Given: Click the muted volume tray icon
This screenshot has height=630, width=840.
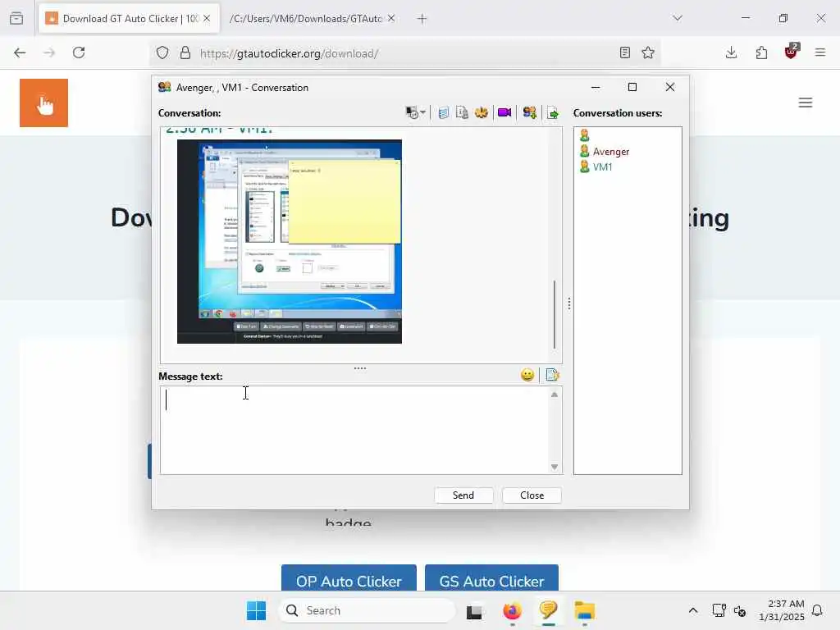Looking at the screenshot, I should click(x=740, y=610).
